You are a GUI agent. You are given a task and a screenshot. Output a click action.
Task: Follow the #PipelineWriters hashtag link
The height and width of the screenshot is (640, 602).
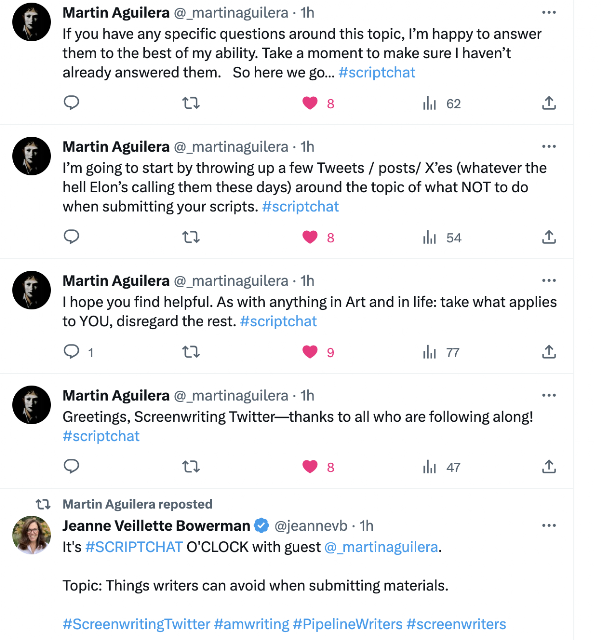click(347, 624)
